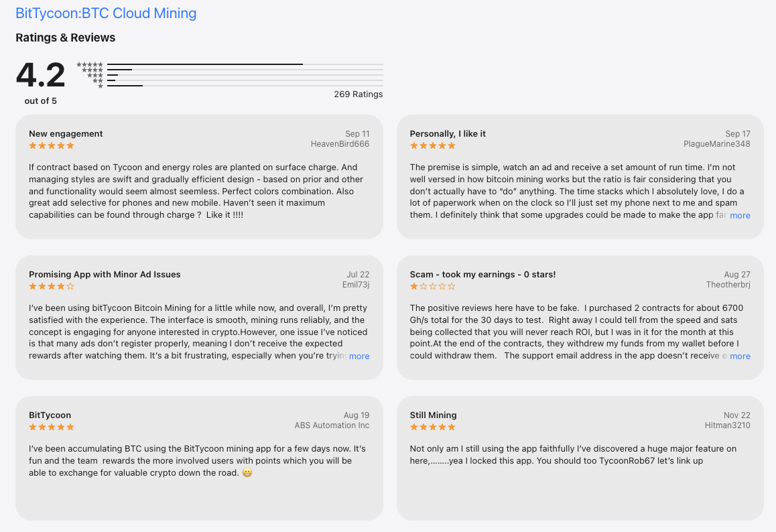Click the star rating under BitTycoon review
776x532 pixels.
(51, 427)
